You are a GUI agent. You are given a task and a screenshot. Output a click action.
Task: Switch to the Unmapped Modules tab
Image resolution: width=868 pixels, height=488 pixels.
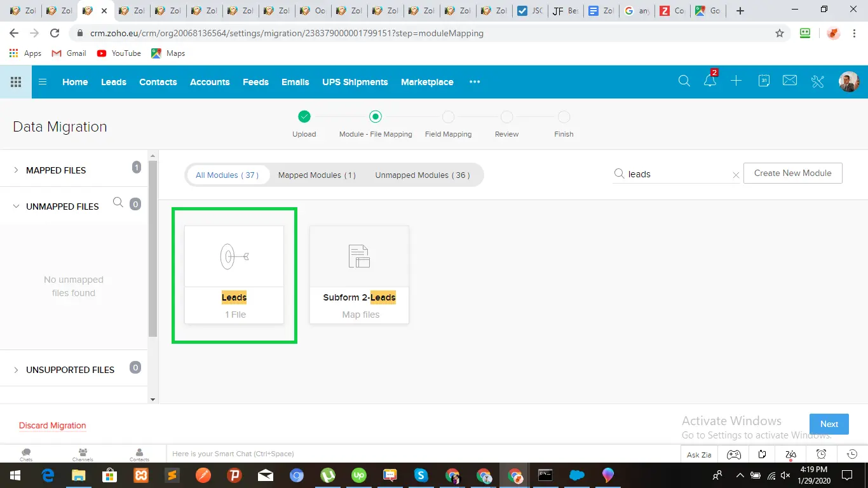click(x=422, y=175)
